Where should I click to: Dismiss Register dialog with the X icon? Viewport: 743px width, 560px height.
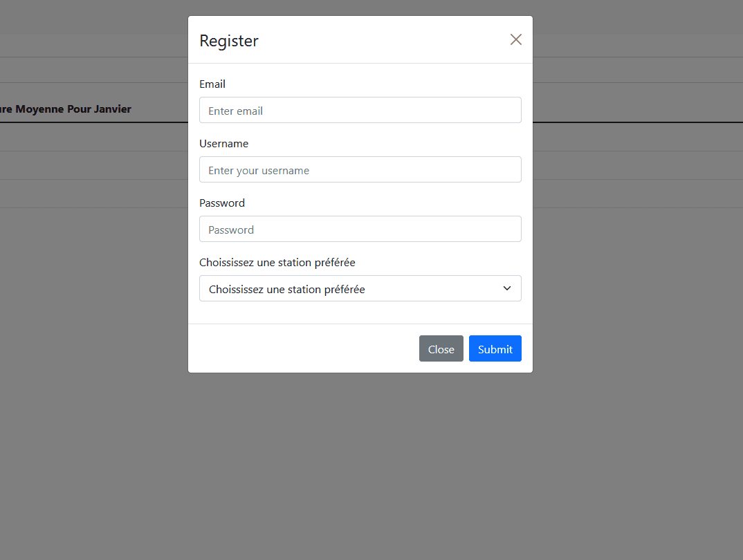coord(515,39)
